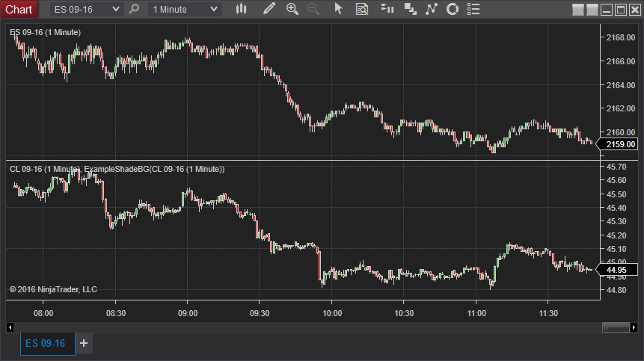The height and width of the screenshot is (361, 644).
Task: Minimize the chart window
Action: [x=607, y=10]
